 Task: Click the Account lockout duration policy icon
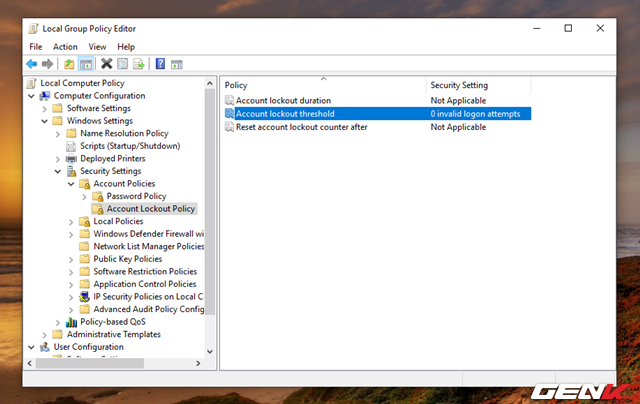[x=229, y=100]
